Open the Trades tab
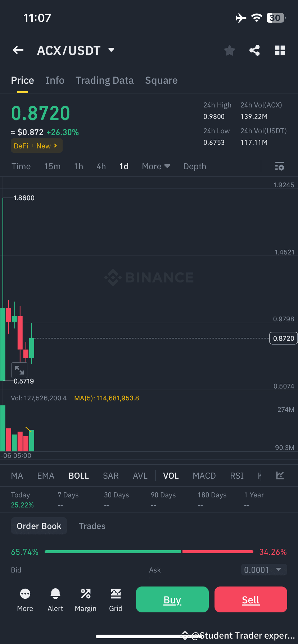 coord(92,526)
